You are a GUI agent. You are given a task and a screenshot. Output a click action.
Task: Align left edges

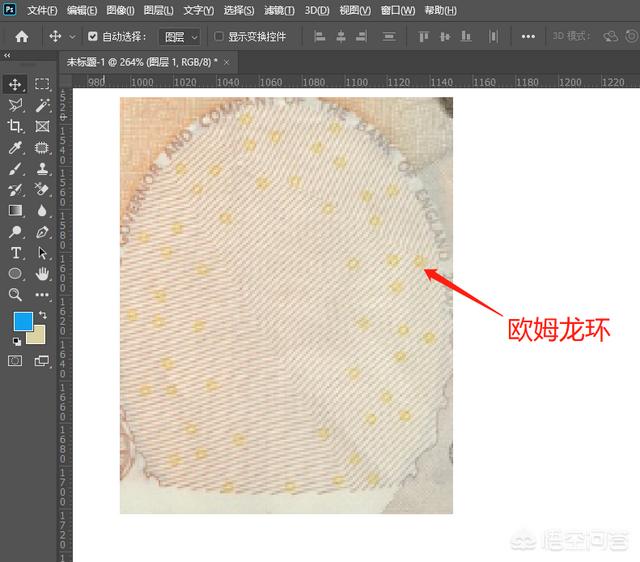[x=320, y=37]
